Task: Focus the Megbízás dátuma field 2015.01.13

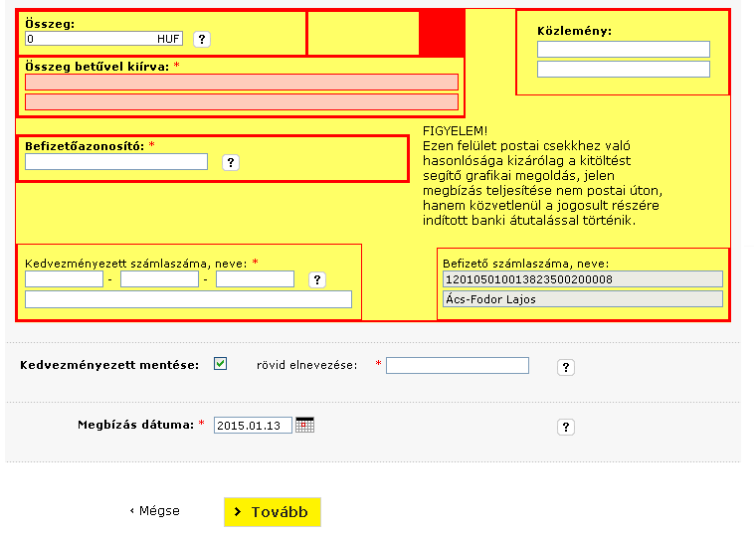Action: [x=253, y=426]
